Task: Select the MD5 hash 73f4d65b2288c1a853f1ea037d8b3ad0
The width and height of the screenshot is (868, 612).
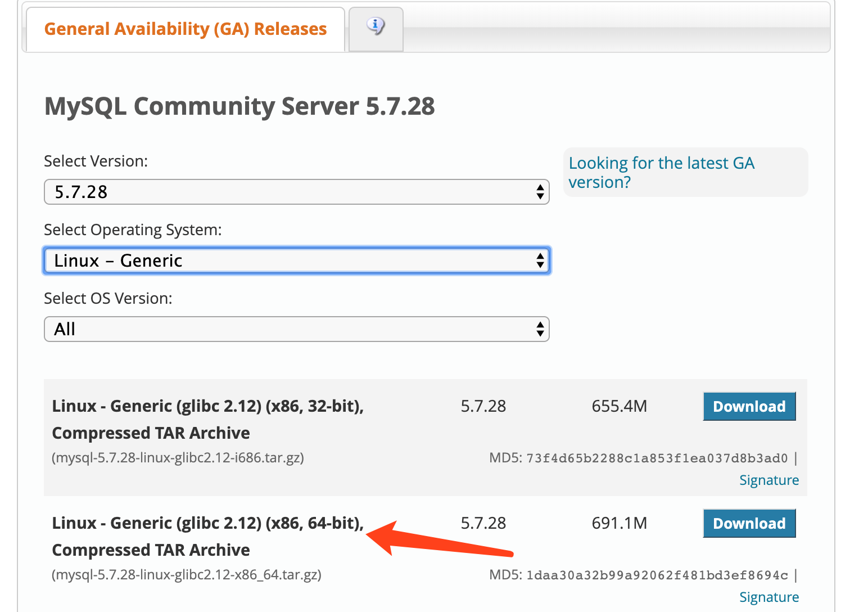Action: (x=657, y=458)
